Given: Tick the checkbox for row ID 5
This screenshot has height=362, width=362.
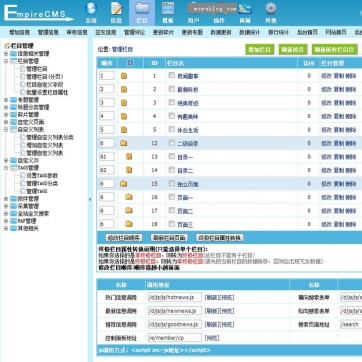Looking at the screenshot, I should (x=171, y=129).
